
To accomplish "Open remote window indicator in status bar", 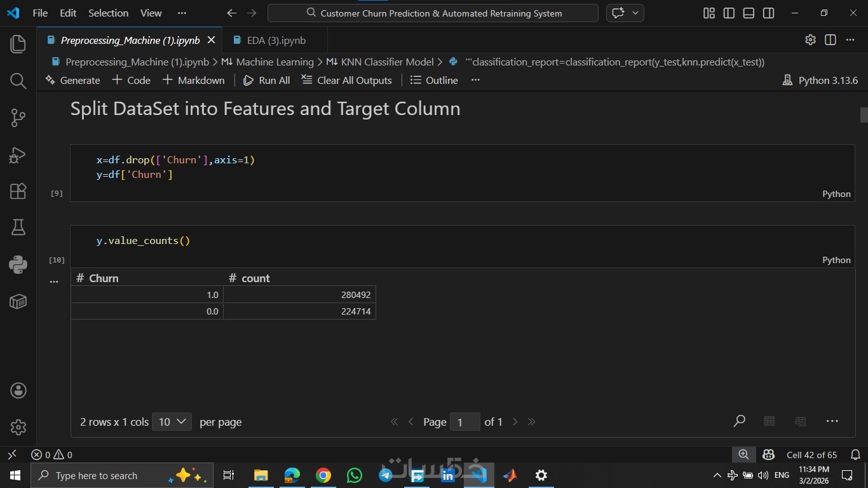I will 12,454.
